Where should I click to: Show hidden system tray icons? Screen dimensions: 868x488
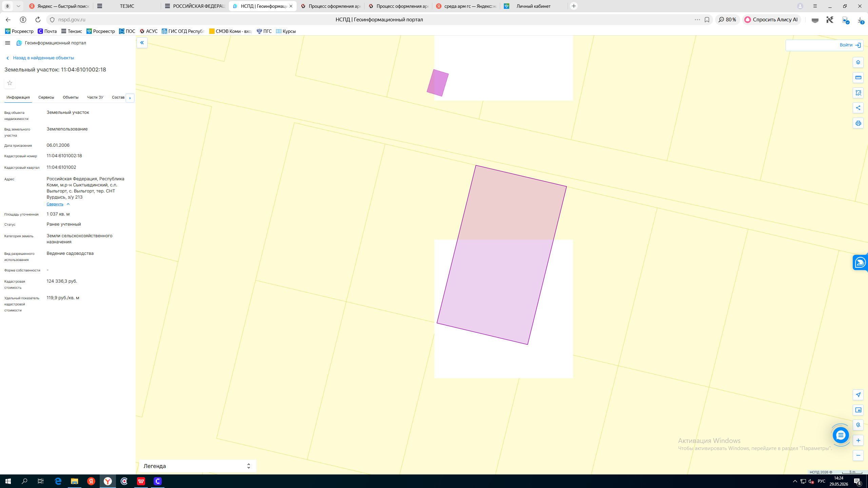pyautogui.click(x=795, y=481)
